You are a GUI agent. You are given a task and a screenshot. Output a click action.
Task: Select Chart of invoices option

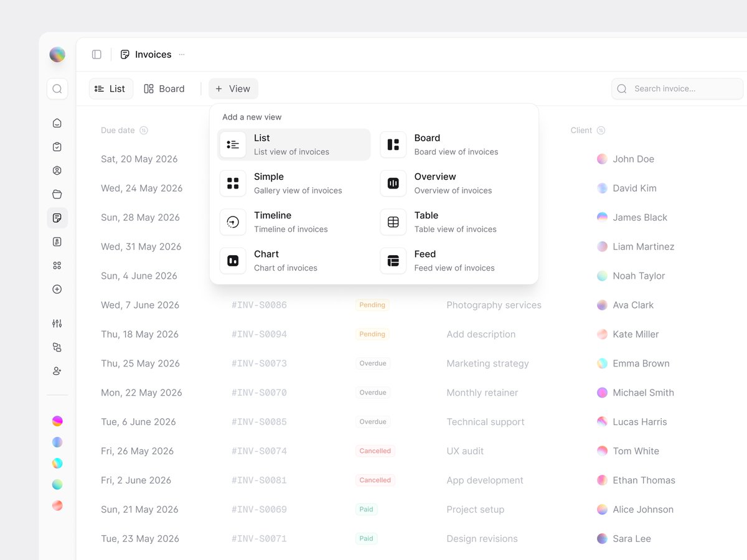pyautogui.click(x=294, y=261)
